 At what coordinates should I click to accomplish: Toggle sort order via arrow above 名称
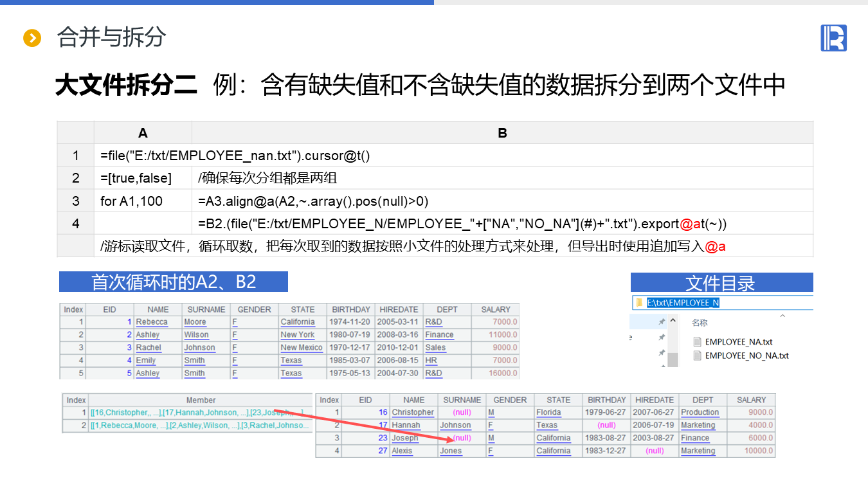(782, 316)
